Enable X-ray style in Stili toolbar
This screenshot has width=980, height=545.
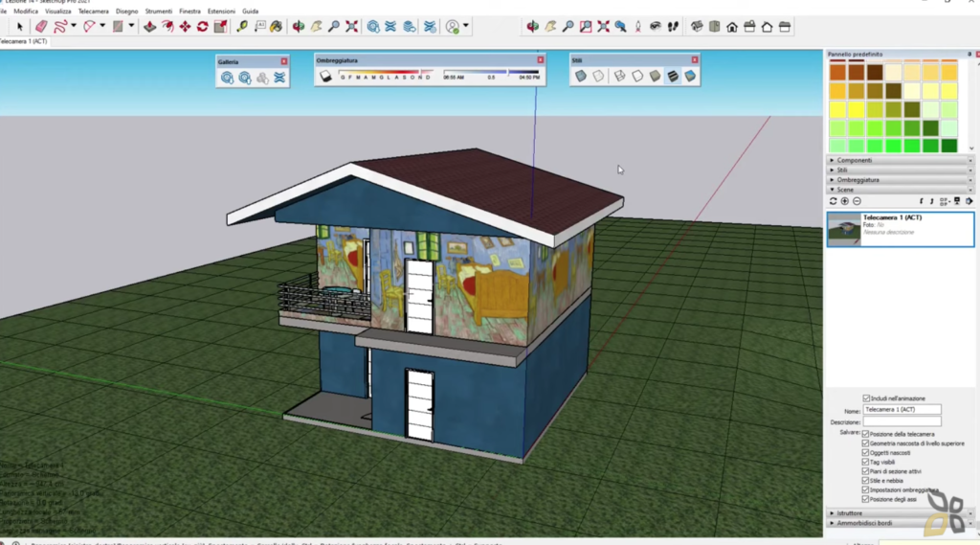pyautogui.click(x=581, y=76)
